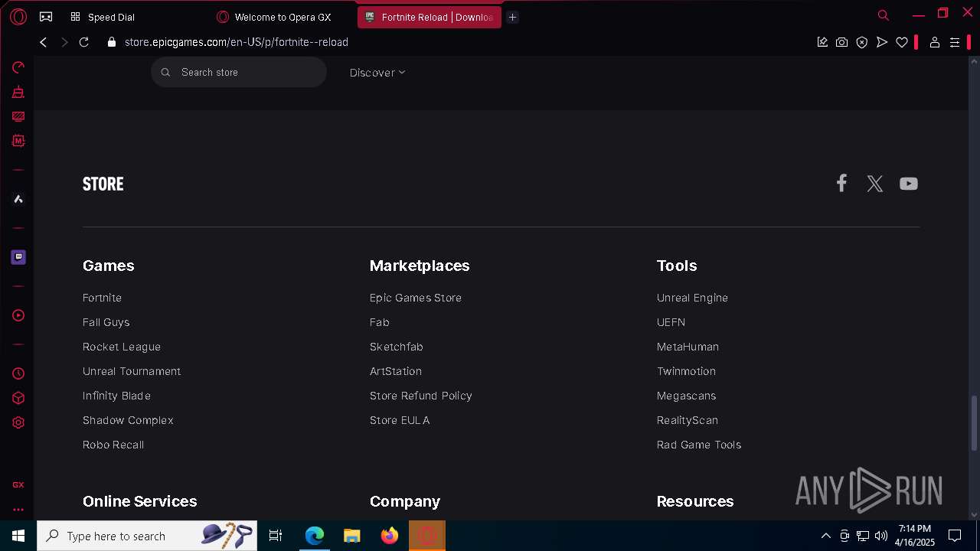This screenshot has height=551, width=980.
Task: Open the Fab marketplace link
Action: [x=380, y=322]
